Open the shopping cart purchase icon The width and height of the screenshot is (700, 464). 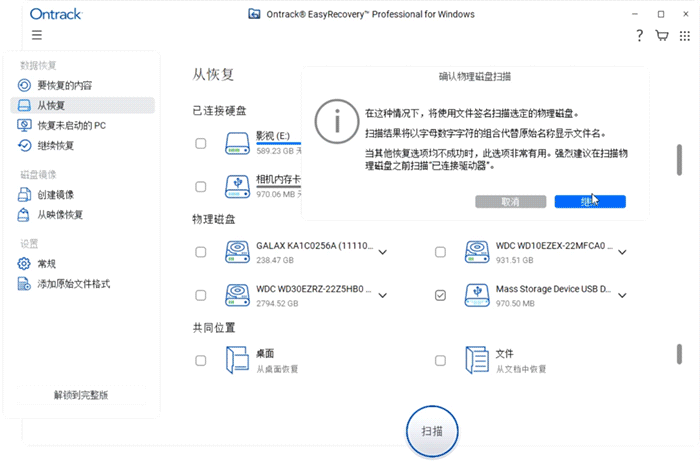(662, 35)
